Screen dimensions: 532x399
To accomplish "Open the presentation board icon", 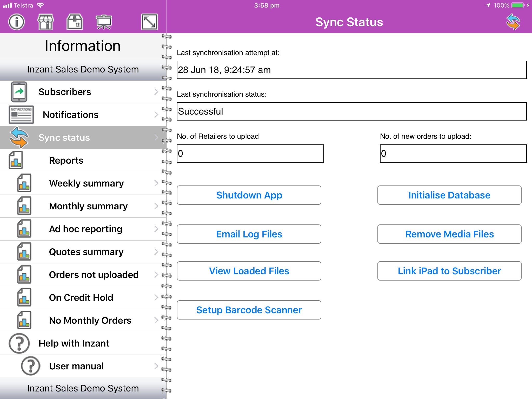I will (x=104, y=22).
